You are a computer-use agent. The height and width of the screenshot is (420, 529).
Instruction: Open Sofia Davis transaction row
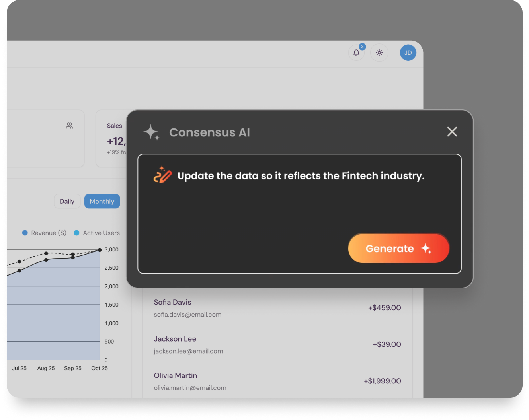coord(173,303)
